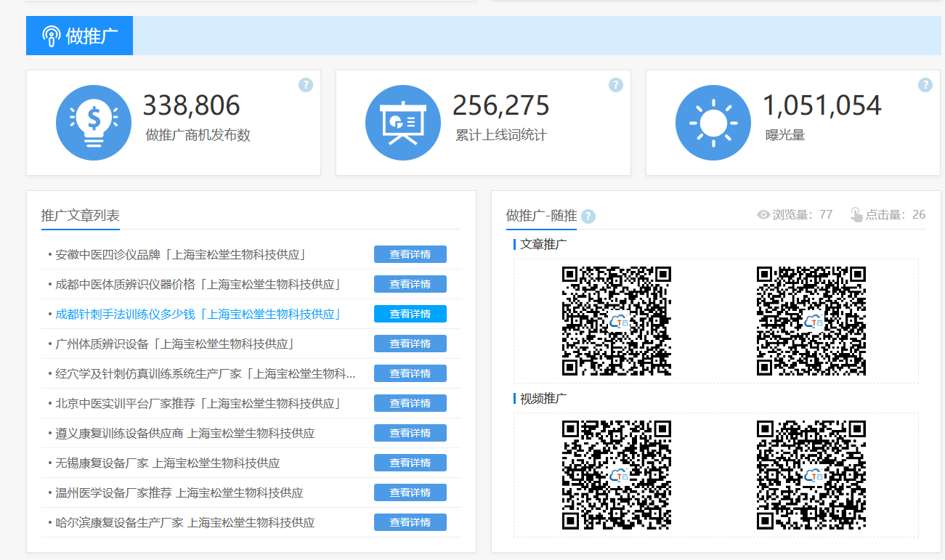Click the 文章推广 subsection label
The image size is (945, 560).
click(x=544, y=244)
